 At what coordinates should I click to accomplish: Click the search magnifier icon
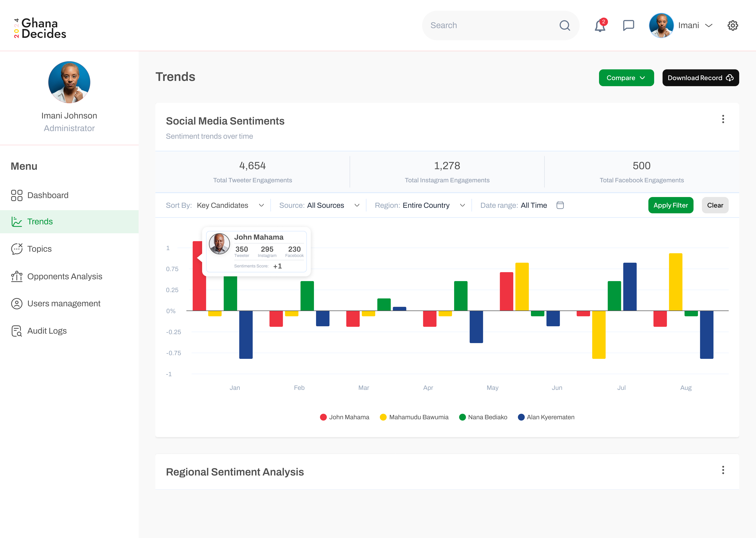click(x=565, y=26)
